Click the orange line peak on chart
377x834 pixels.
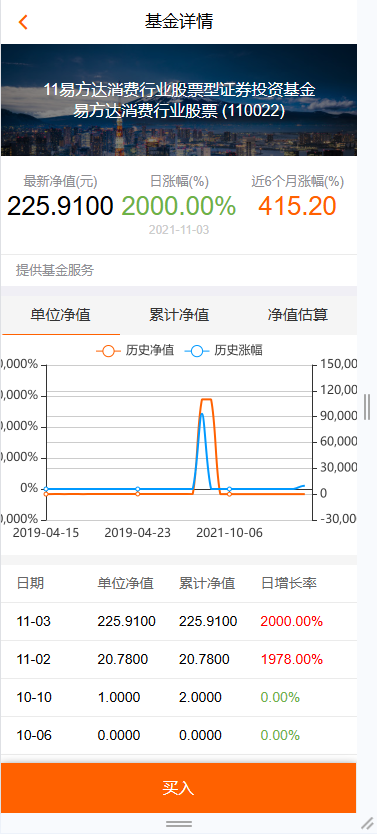(x=207, y=399)
